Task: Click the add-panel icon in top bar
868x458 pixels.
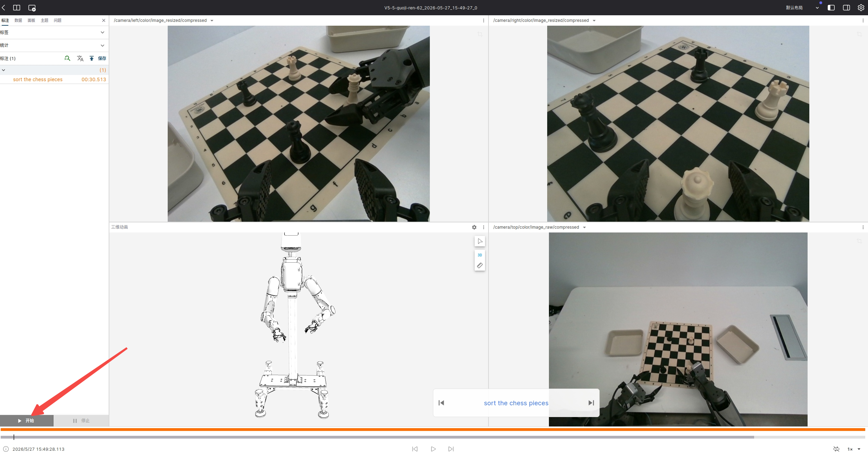Action: [x=32, y=8]
